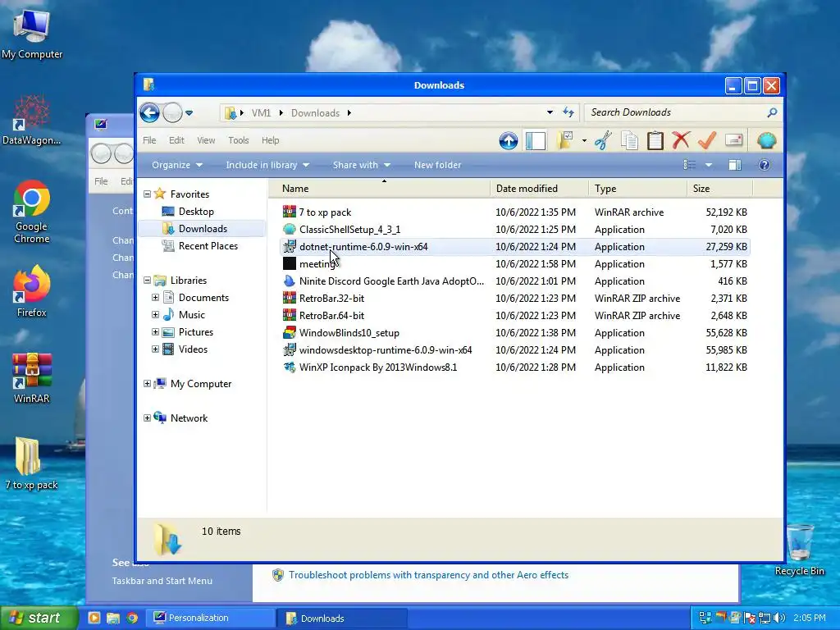Open Include in library dropdown
This screenshot has width=840, height=630.
[267, 165]
